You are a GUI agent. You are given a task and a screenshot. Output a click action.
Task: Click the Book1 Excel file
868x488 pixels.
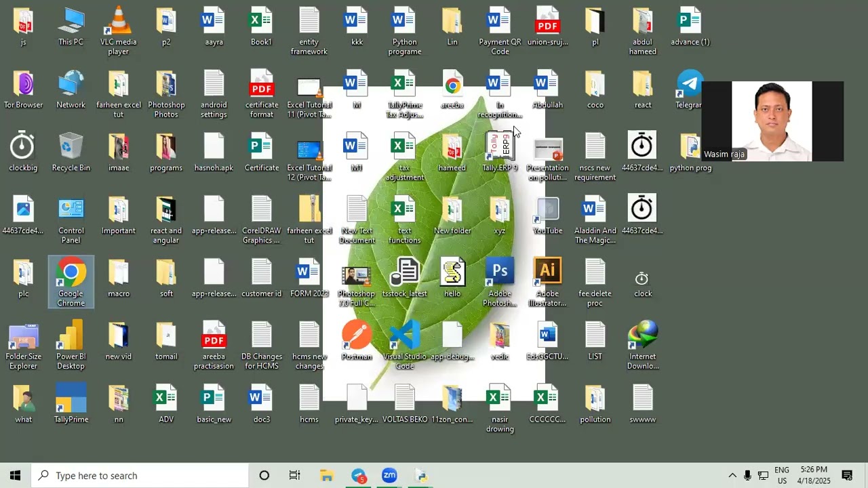(261, 27)
